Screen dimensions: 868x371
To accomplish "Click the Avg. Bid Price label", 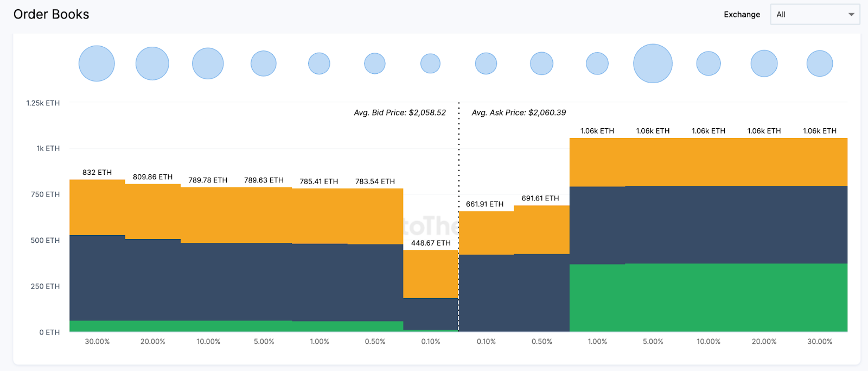I will [x=400, y=113].
